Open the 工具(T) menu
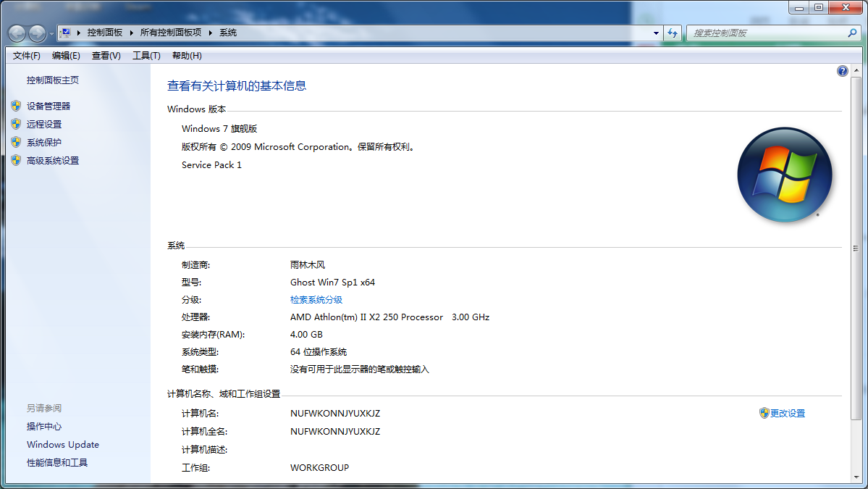Image resolution: width=868 pixels, height=489 pixels. (146, 55)
